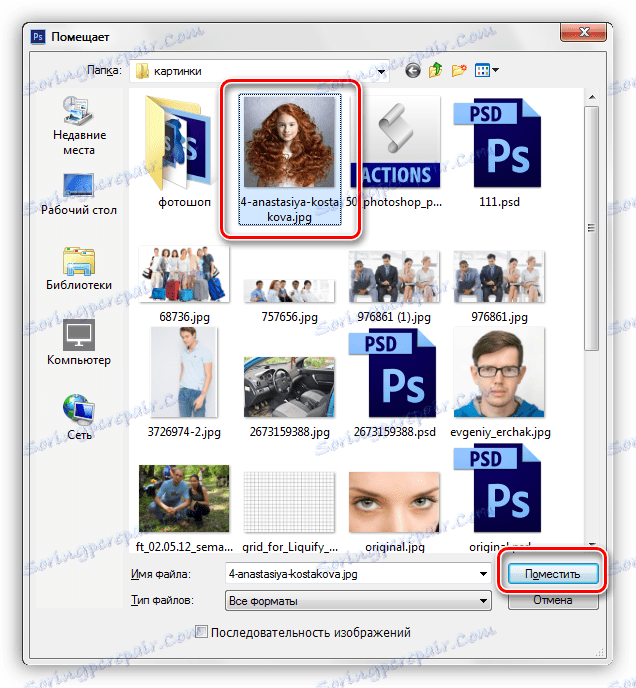636x688 pixels.
Task: Enable Последовательность изображений checkbox
Action: [201, 632]
